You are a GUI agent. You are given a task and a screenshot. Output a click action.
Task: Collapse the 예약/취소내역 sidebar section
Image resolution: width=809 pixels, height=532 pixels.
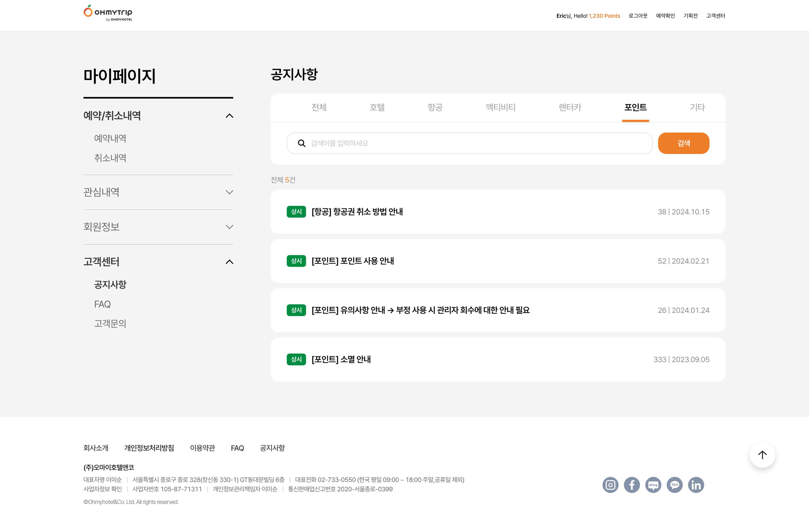click(229, 115)
